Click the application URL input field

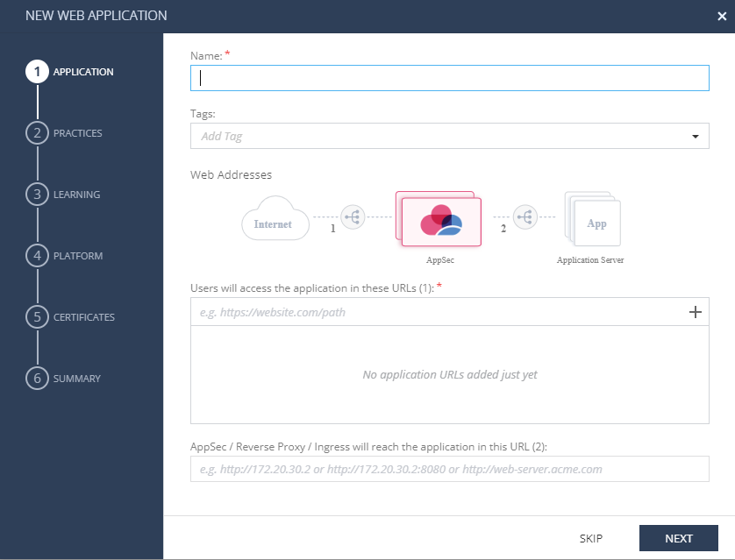[x=439, y=312]
